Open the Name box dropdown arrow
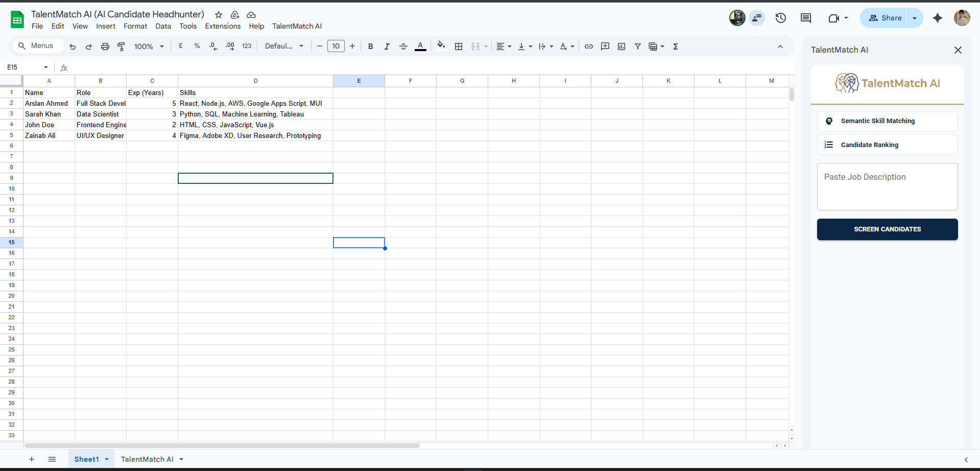The image size is (980, 471). click(x=46, y=67)
